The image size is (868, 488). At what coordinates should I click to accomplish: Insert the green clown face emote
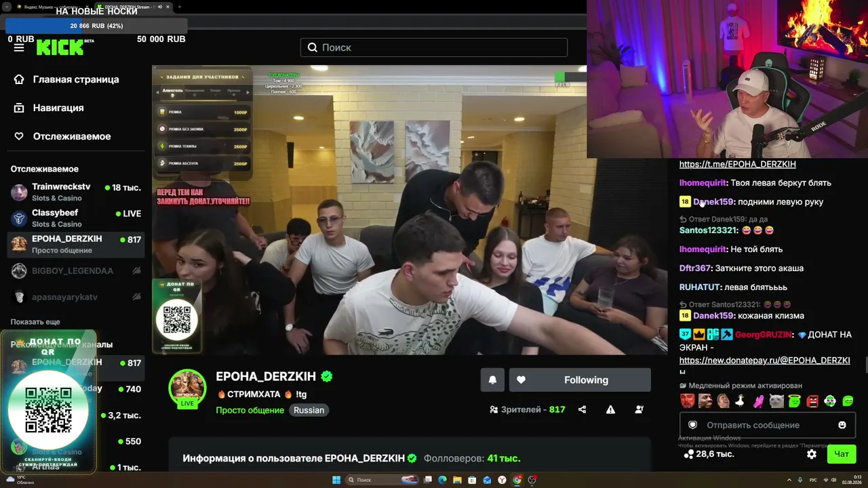(830, 401)
